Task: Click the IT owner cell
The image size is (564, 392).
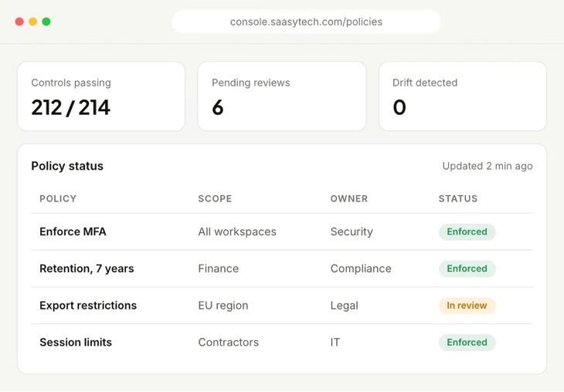Action: (x=335, y=343)
